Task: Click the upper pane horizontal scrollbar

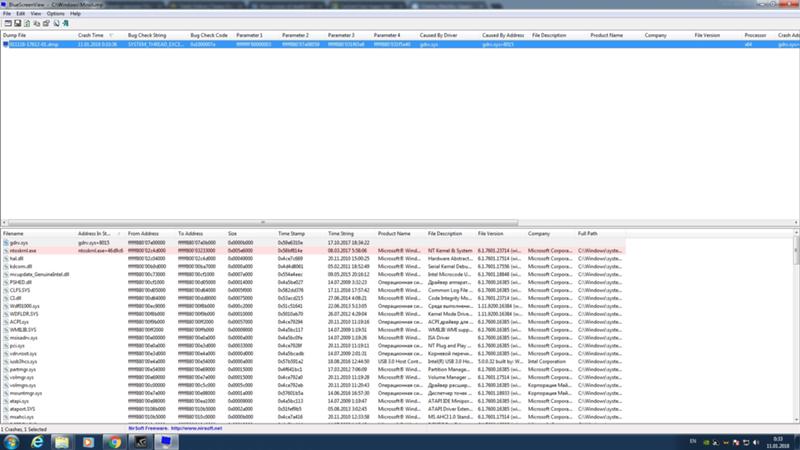Action: pos(263,222)
